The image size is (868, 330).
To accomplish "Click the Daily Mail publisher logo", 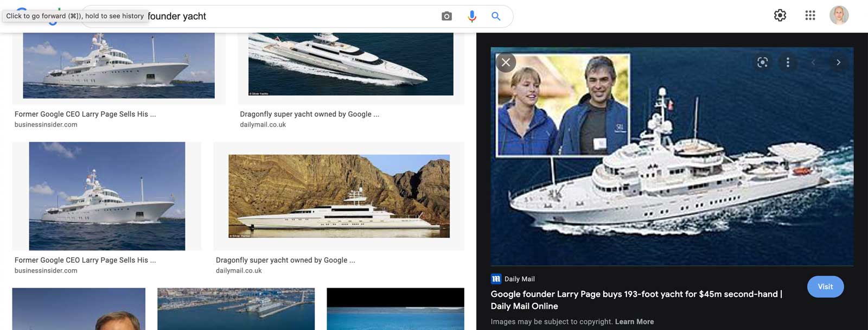I will [x=495, y=278].
